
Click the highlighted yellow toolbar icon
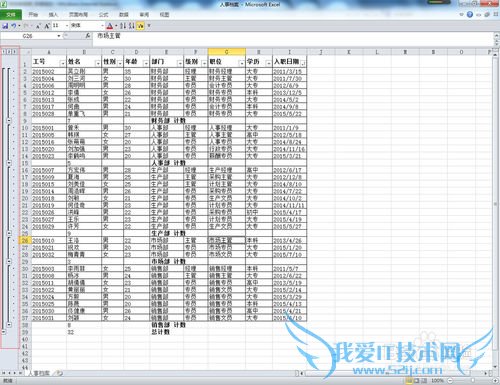(x=140, y=26)
